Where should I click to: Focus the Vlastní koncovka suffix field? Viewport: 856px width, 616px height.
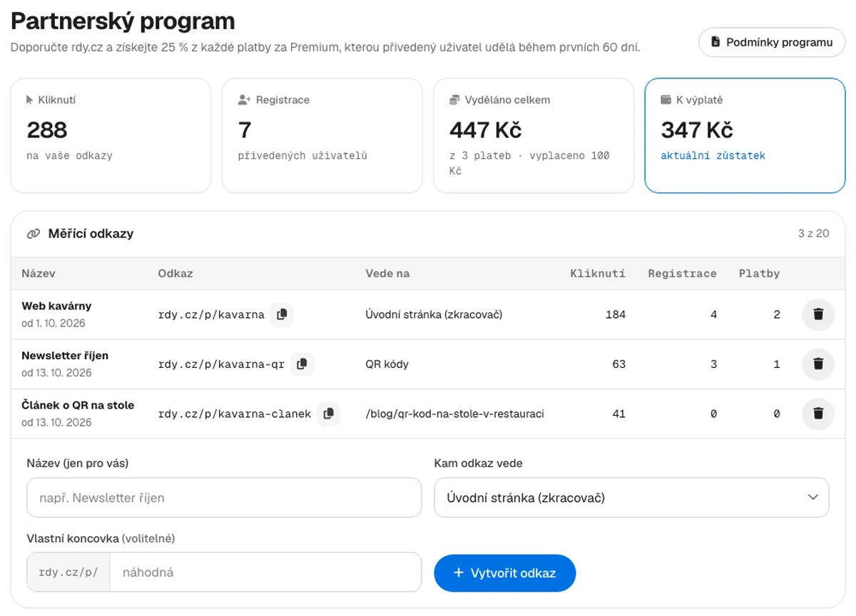(265, 572)
